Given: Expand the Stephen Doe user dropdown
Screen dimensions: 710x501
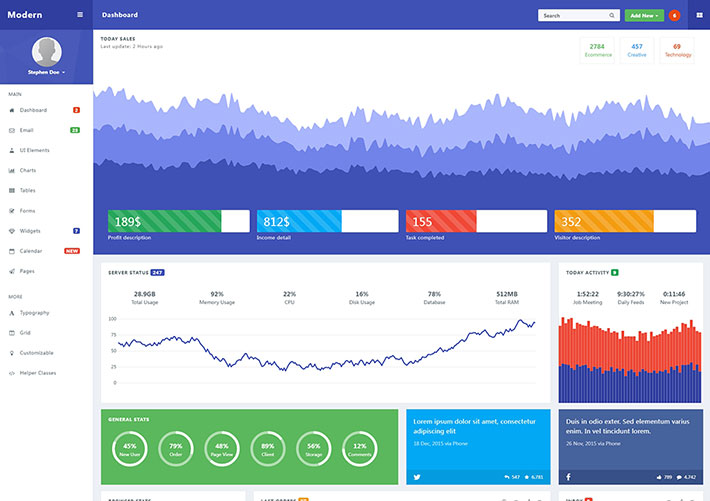Looking at the screenshot, I should (x=46, y=73).
